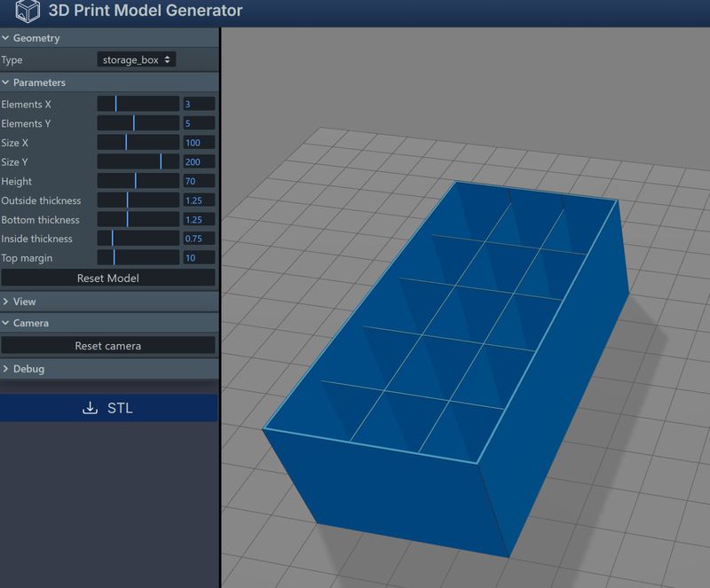This screenshot has width=710, height=588.
Task: Collapse the Camera section
Action: coord(29,323)
